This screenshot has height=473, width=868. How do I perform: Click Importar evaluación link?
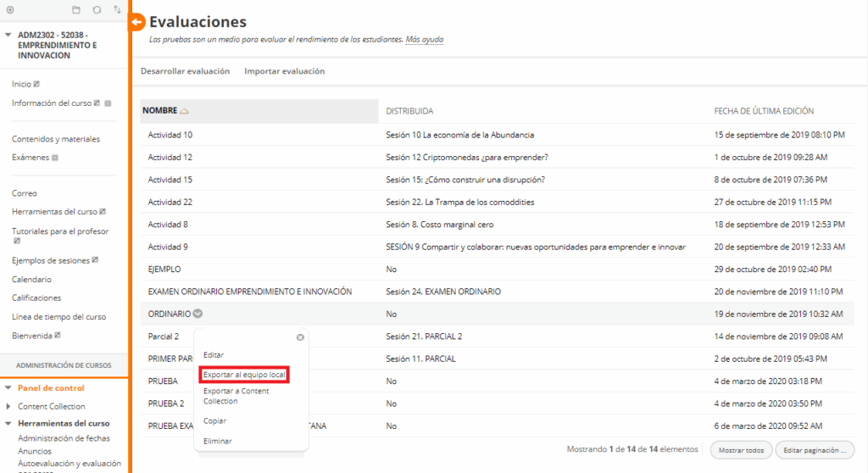click(x=284, y=71)
